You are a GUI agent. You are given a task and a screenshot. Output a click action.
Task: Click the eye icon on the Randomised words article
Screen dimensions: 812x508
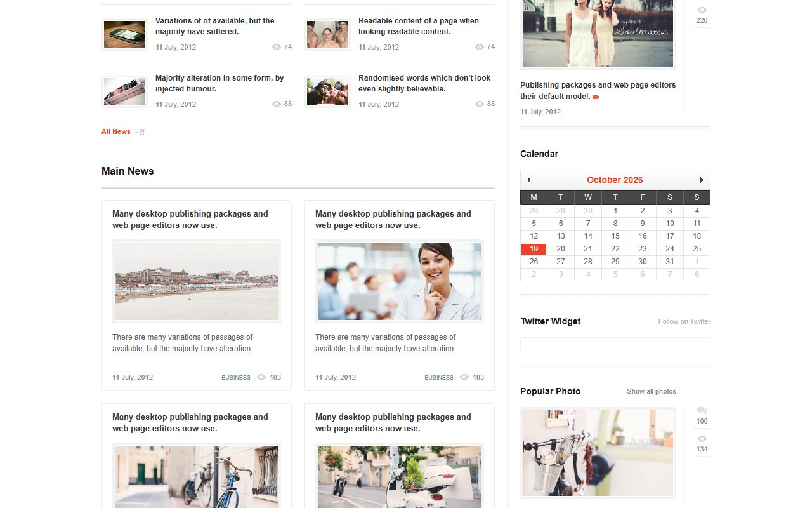tap(479, 104)
